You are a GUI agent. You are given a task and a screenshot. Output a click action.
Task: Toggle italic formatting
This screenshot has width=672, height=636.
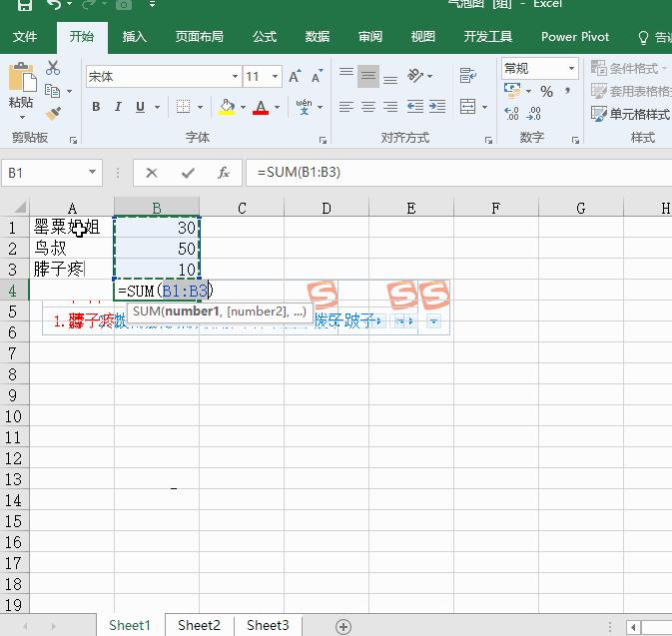118,107
